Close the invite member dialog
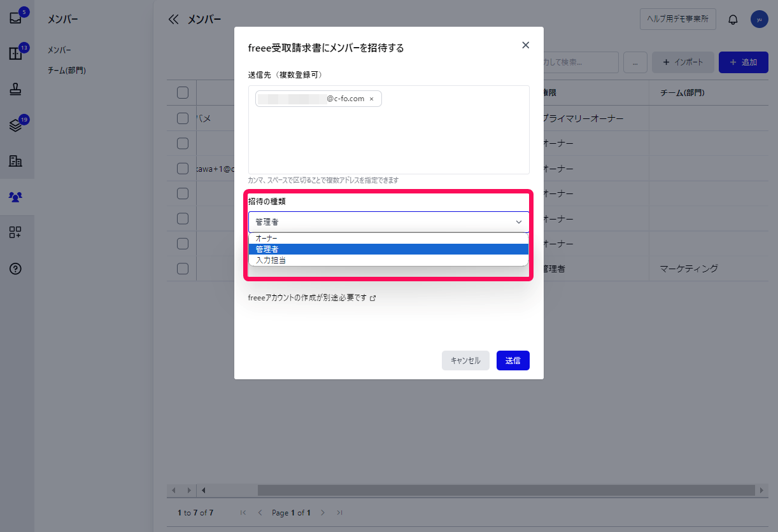 pyautogui.click(x=525, y=45)
